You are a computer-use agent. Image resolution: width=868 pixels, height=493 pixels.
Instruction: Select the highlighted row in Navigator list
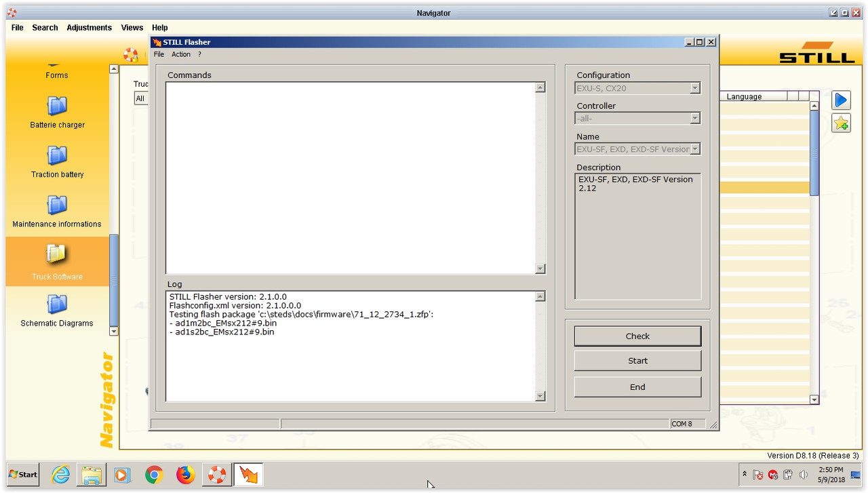coord(764,187)
